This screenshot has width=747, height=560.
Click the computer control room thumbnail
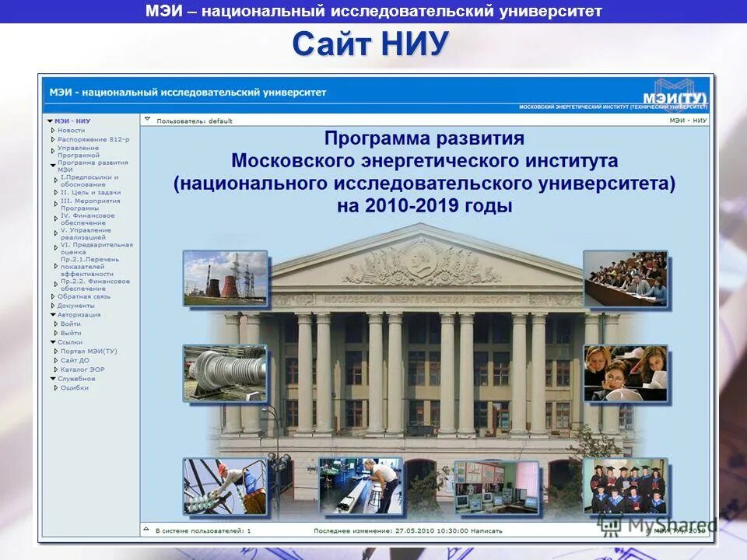click(x=496, y=487)
